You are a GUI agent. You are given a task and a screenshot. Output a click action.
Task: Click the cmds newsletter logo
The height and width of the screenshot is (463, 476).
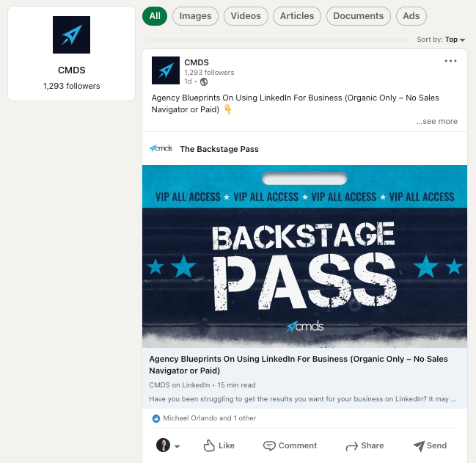pyautogui.click(x=161, y=148)
